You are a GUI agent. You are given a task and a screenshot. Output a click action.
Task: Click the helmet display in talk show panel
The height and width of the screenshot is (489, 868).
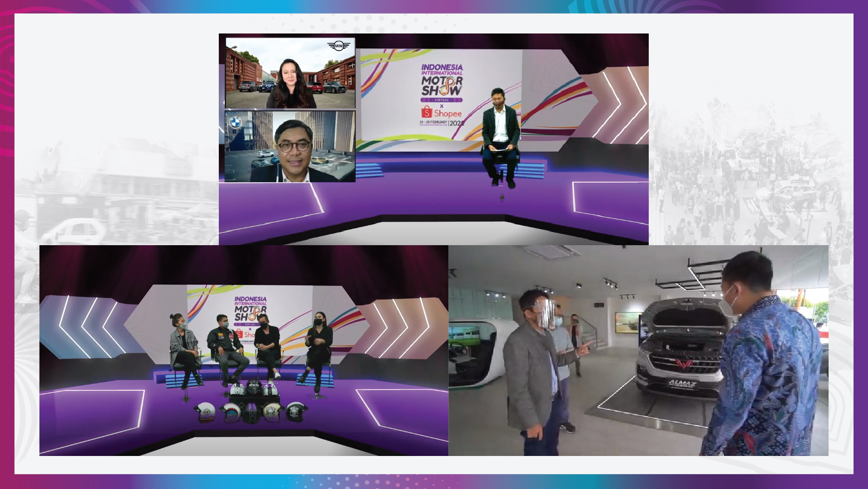(250, 402)
